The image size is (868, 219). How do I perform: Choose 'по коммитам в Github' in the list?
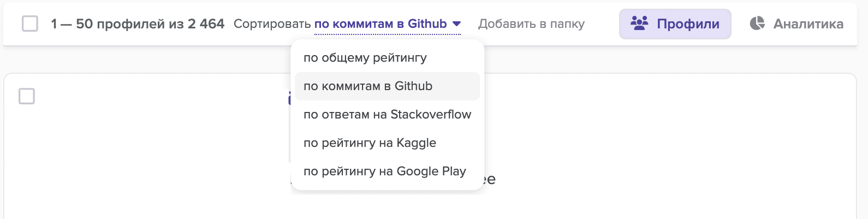368,86
